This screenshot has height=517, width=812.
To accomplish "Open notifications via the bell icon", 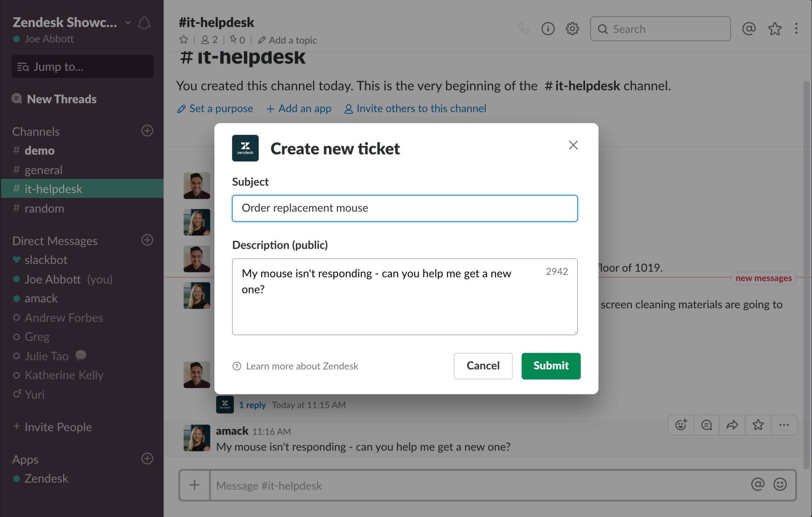I will [x=144, y=23].
